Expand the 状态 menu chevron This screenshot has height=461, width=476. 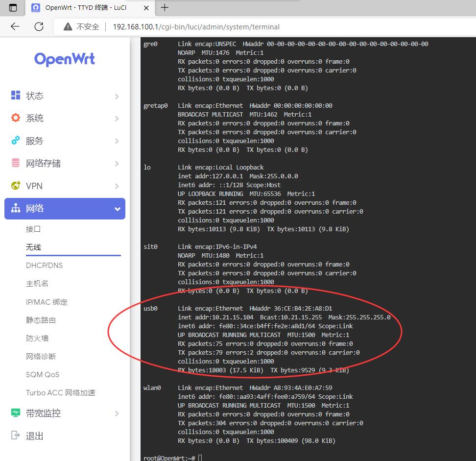coord(117,96)
